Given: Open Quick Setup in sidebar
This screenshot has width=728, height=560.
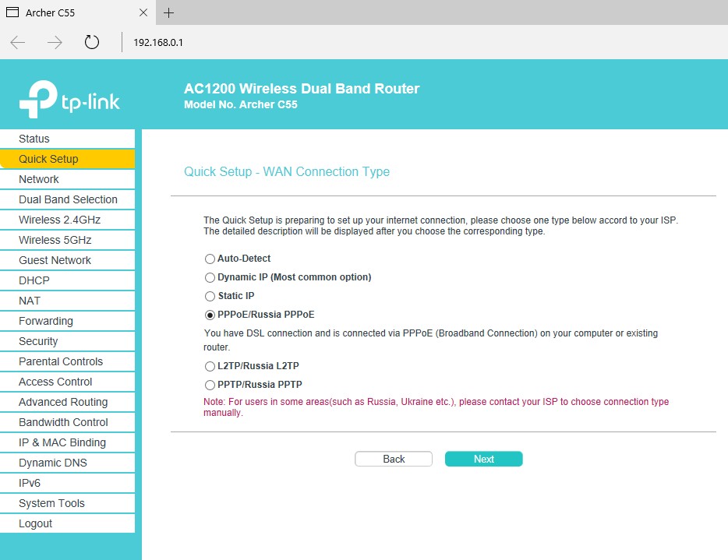Looking at the screenshot, I should [67, 159].
